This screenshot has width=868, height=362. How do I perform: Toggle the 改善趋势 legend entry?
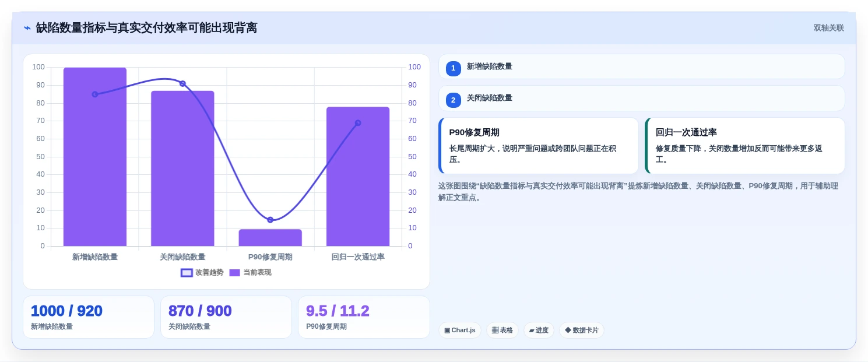click(x=202, y=272)
